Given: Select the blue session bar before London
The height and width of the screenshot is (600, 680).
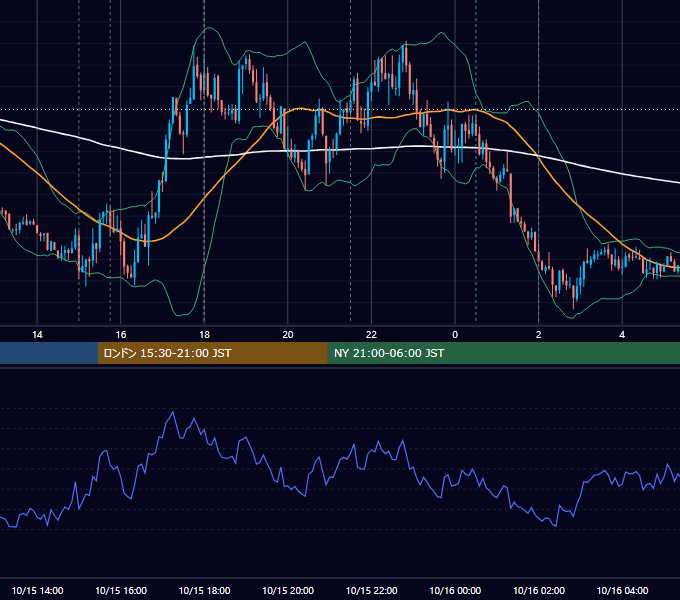Looking at the screenshot, I should [49, 353].
